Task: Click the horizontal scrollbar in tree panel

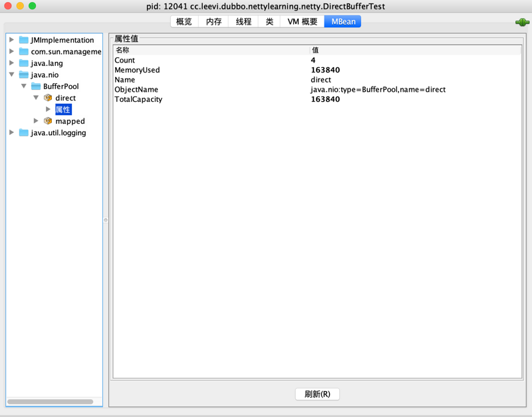Action: tap(51, 402)
